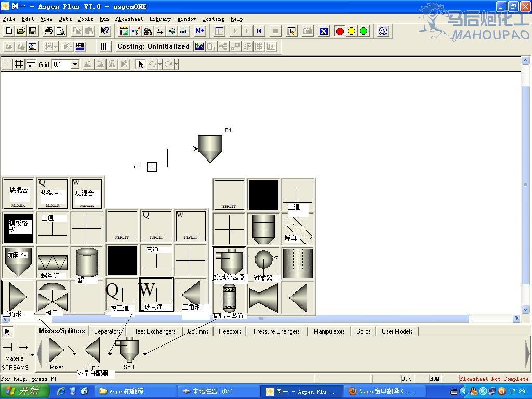Screen dimensions: 532x399
Task: Switch to the Heat Exchangers tab
Action: point(154,331)
